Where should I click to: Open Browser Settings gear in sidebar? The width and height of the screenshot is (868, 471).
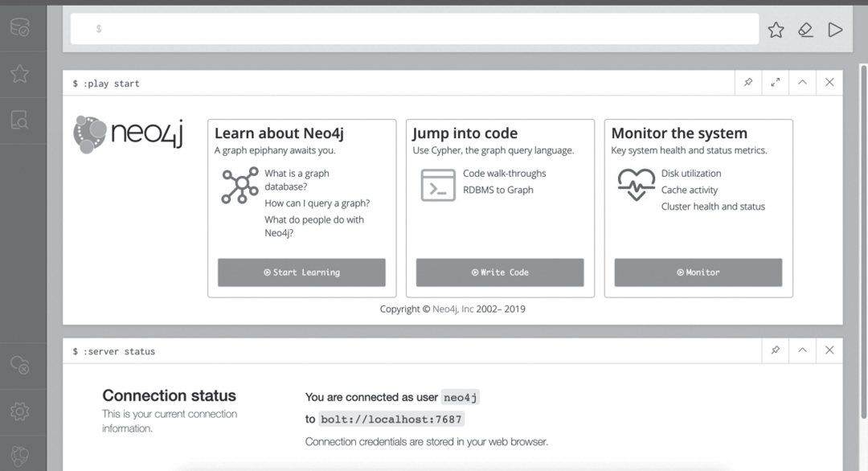(x=20, y=412)
